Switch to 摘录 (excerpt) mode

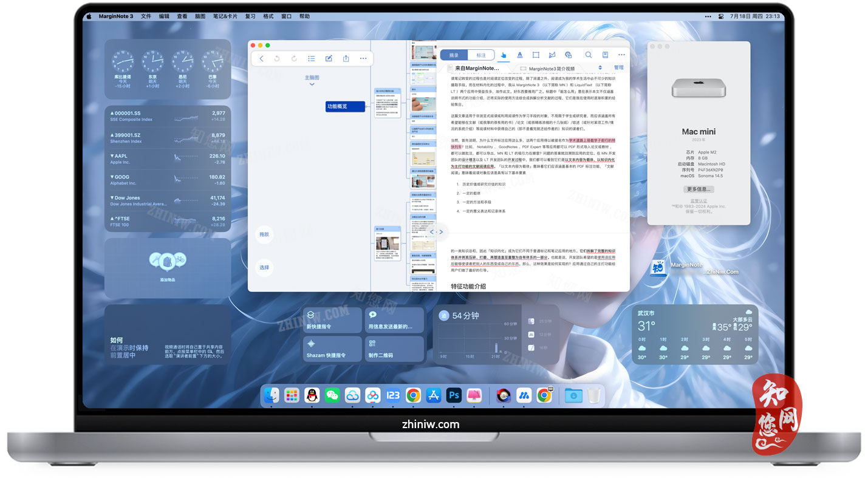click(454, 55)
